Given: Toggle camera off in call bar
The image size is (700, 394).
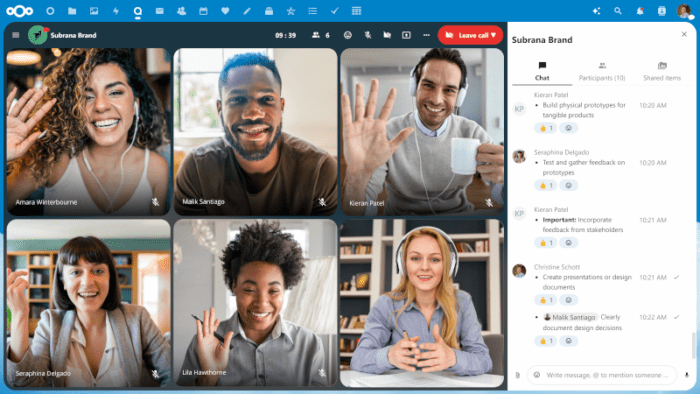Looking at the screenshot, I should pos(387,35).
